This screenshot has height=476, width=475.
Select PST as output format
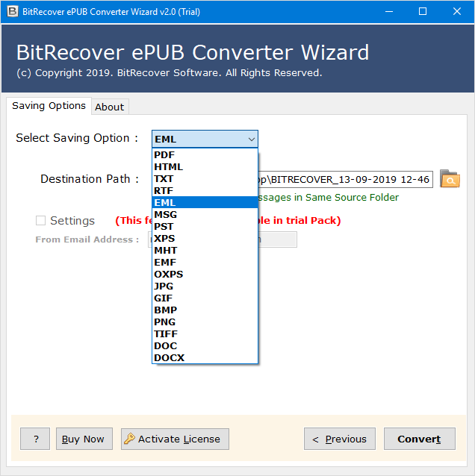pos(205,227)
